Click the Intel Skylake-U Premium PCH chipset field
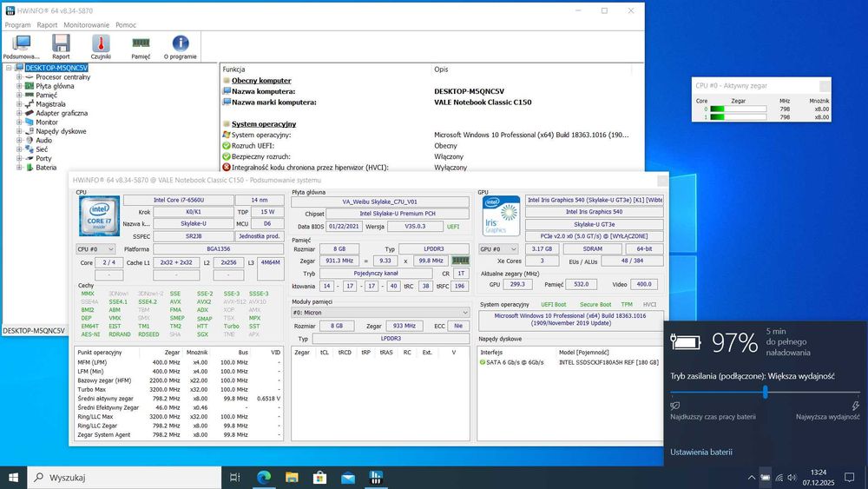868x489 pixels. coord(398,214)
